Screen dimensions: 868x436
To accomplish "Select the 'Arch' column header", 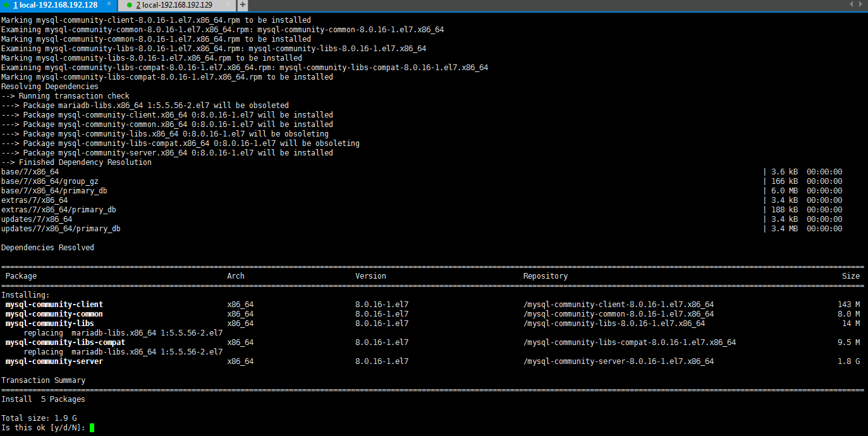I will pos(236,276).
